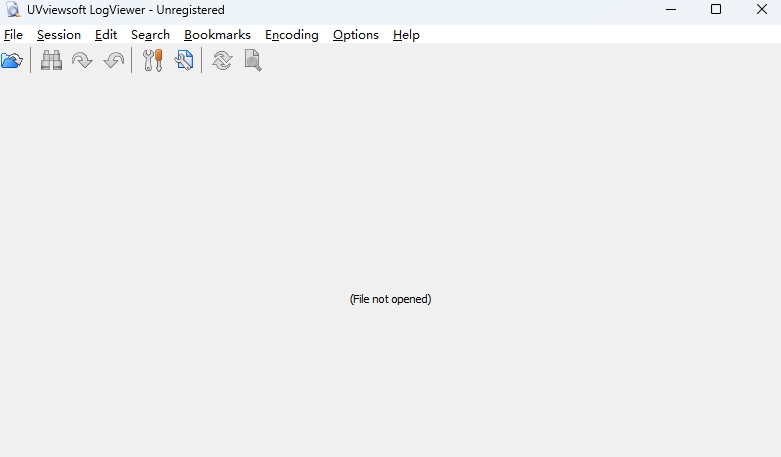Click the reload refresh arrows icon
The height and width of the screenshot is (457, 781).
(x=222, y=60)
